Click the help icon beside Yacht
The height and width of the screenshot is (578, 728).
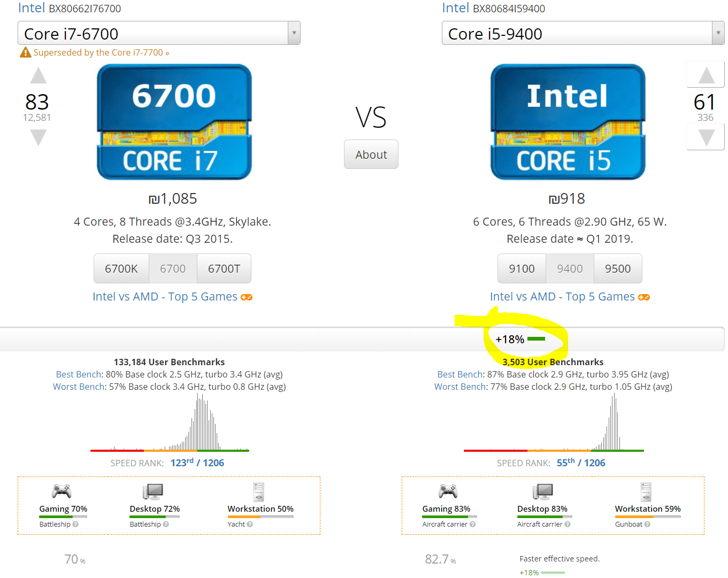[x=250, y=525]
